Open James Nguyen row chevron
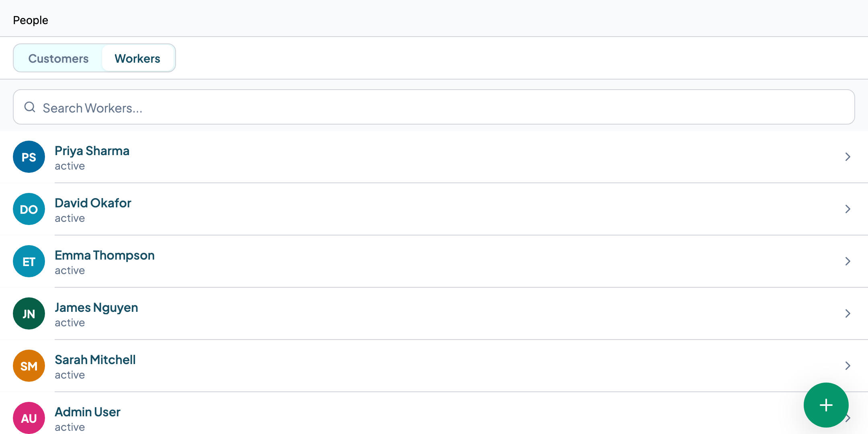Viewport: 868px width, 434px height. 848,313
